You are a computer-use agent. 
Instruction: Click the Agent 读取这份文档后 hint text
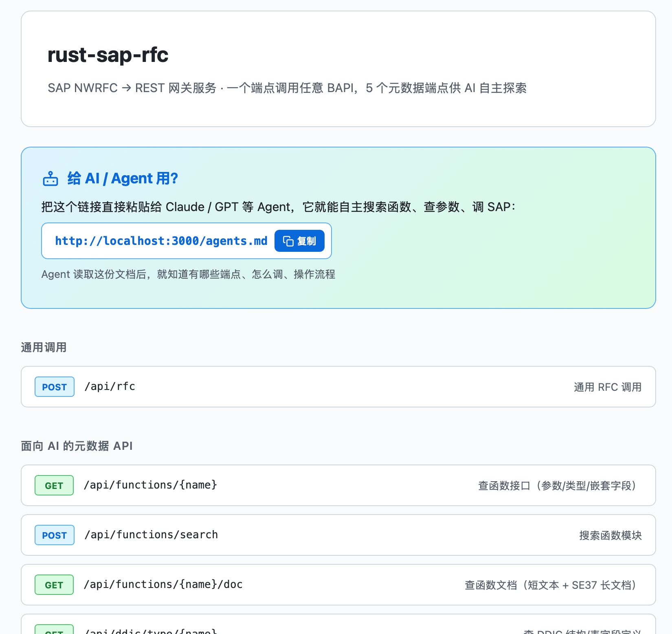[188, 274]
